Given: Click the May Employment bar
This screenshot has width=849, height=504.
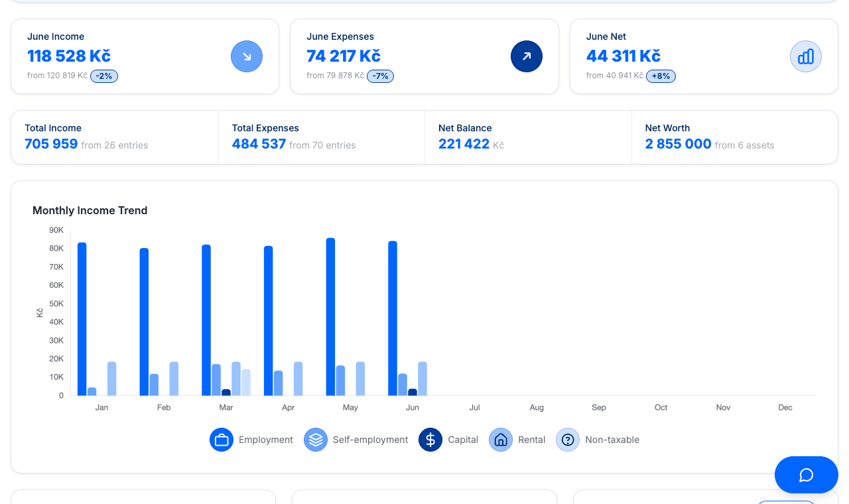Looking at the screenshot, I should [x=330, y=317].
